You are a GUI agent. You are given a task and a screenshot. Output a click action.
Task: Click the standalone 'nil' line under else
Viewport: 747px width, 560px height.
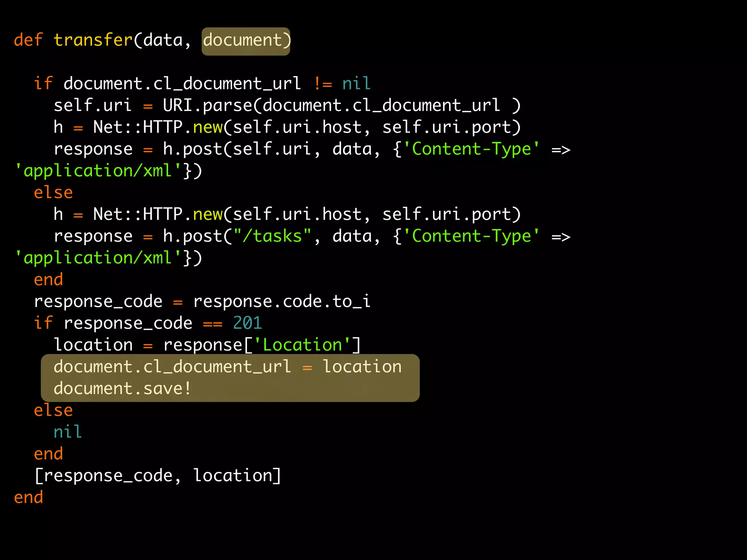pos(68,432)
